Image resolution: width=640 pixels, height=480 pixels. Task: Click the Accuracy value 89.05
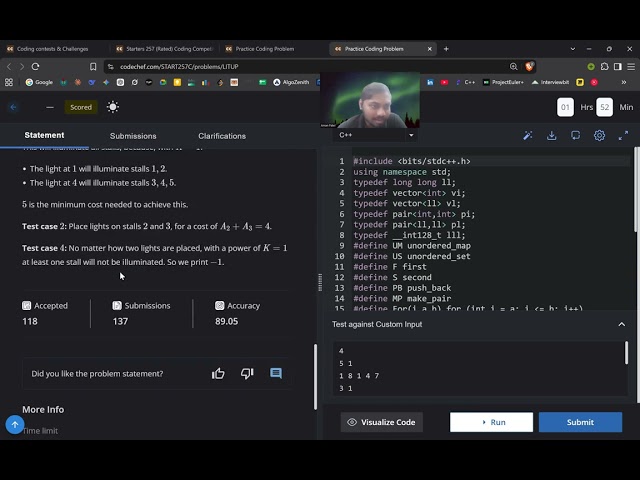pos(227,322)
